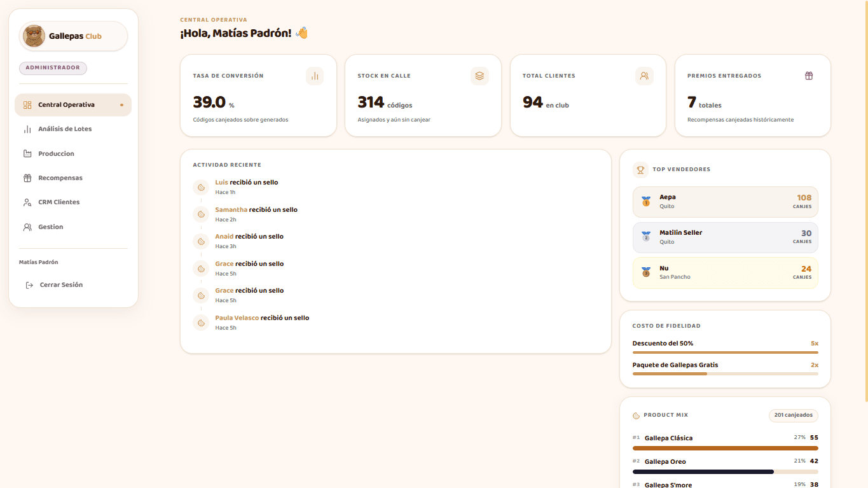Click the Recompensas gift icon in sidebar
The width and height of the screenshot is (868, 488).
(27, 178)
